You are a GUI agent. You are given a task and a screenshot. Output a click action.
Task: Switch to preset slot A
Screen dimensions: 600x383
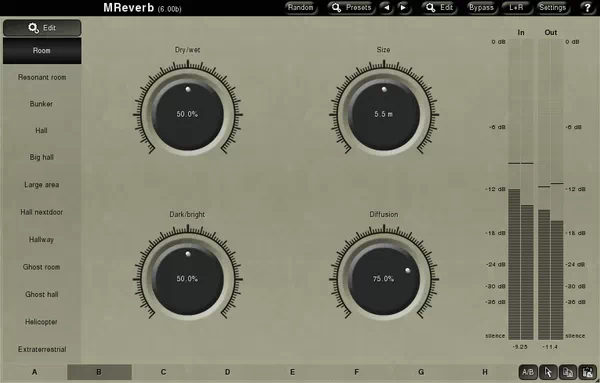tap(35, 372)
